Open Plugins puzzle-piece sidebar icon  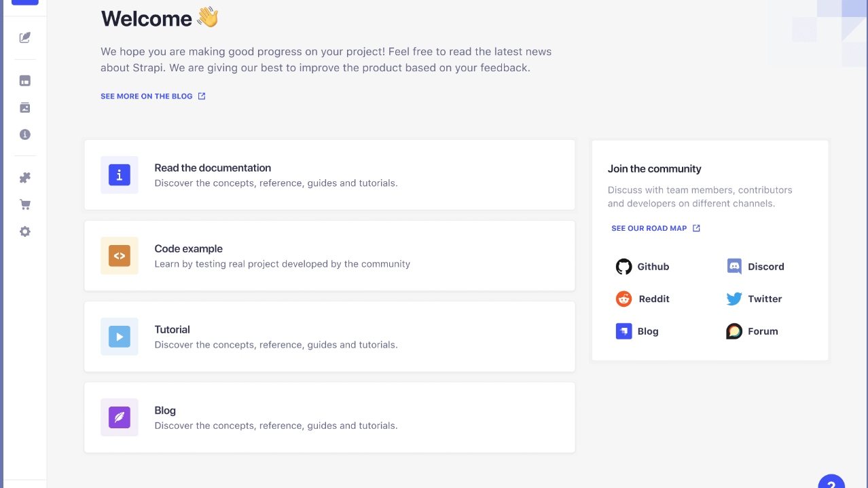(x=25, y=178)
